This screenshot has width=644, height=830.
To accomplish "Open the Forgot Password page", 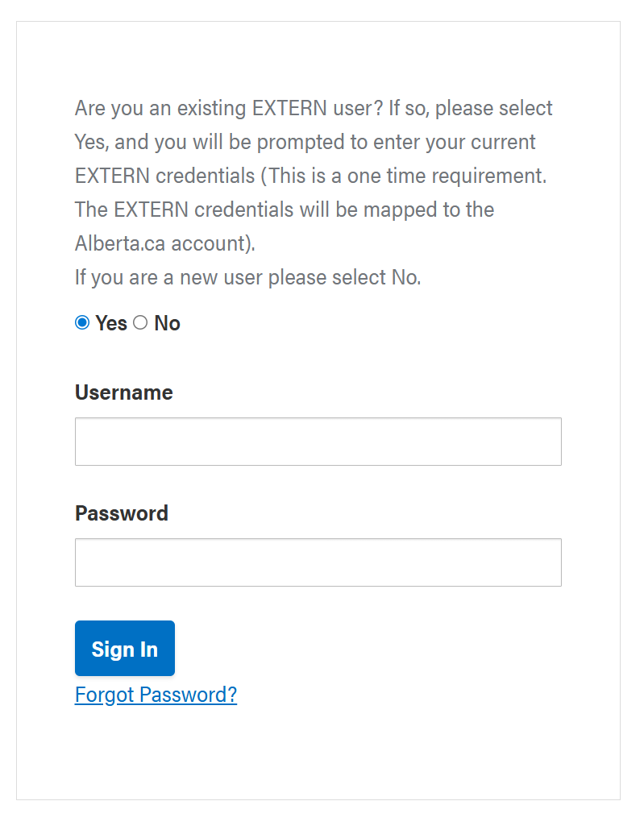I will [x=156, y=694].
